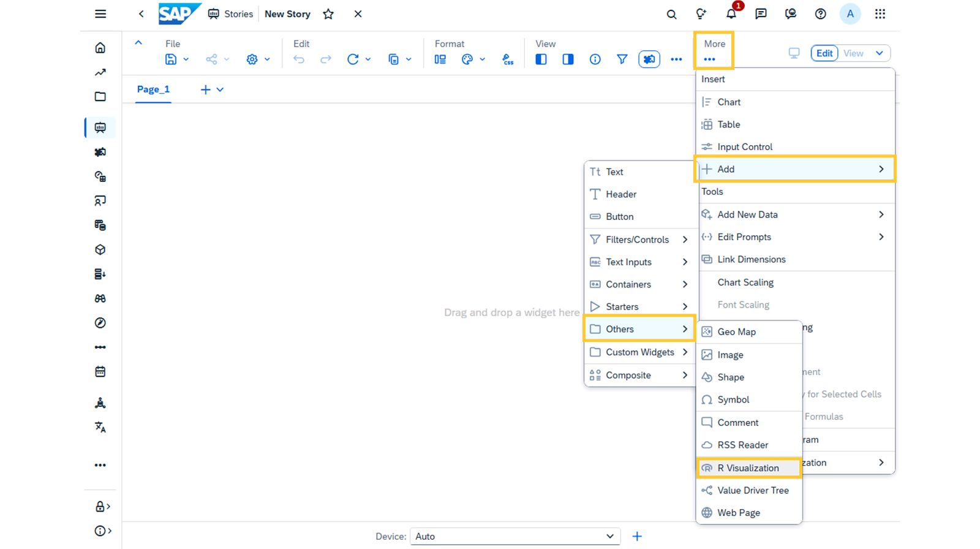
Task: Open the Save dropdown arrow
Action: point(186,59)
